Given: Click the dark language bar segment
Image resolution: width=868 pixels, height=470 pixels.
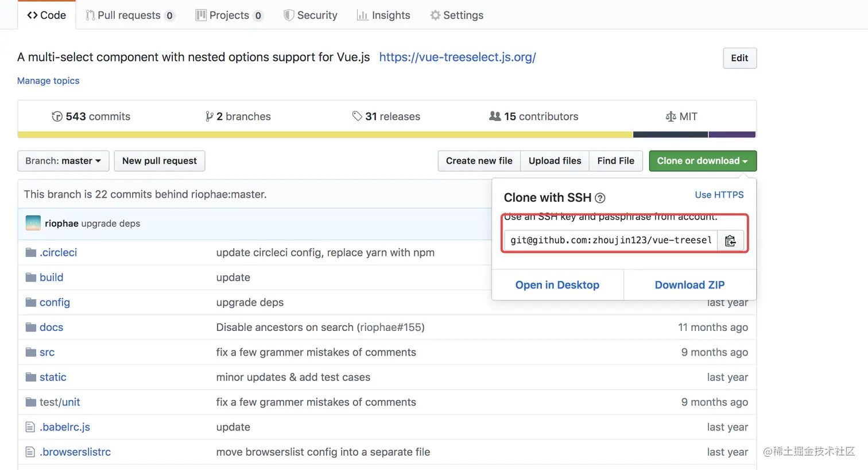Looking at the screenshot, I should click(671, 134).
